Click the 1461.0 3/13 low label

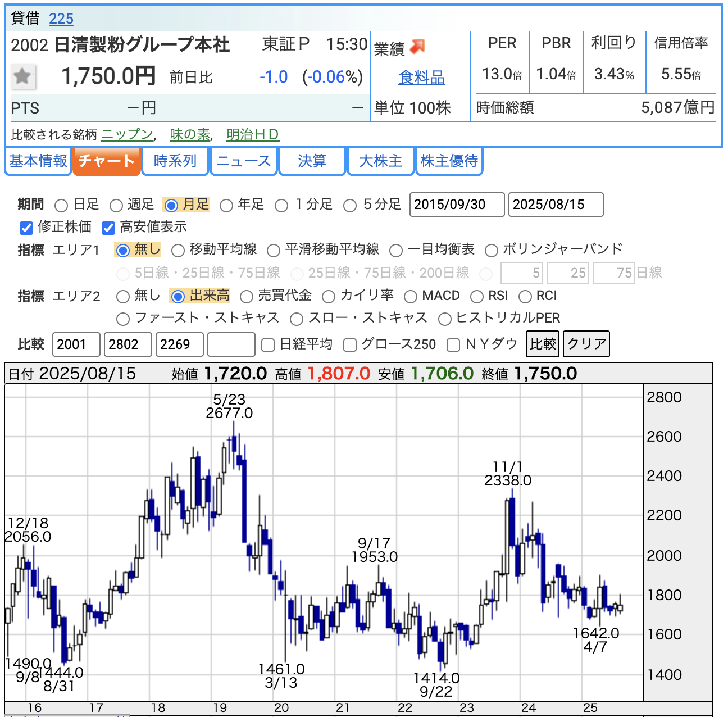281,676
